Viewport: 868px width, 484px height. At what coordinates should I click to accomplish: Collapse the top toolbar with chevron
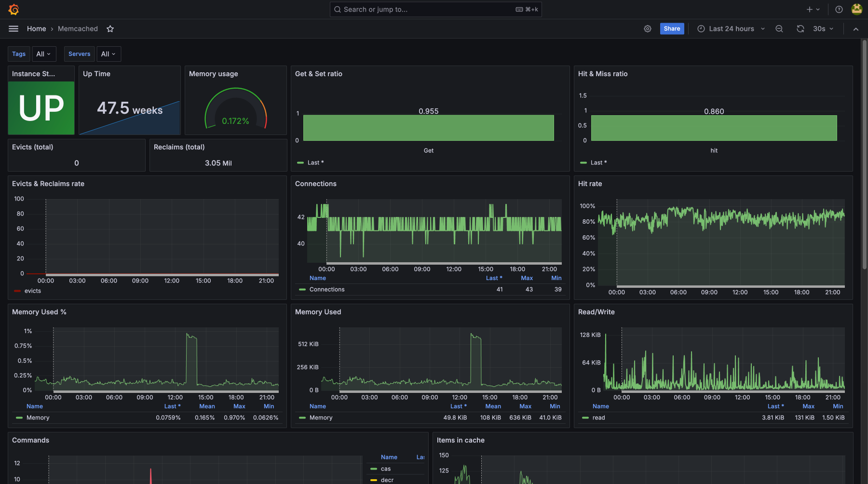[856, 29]
